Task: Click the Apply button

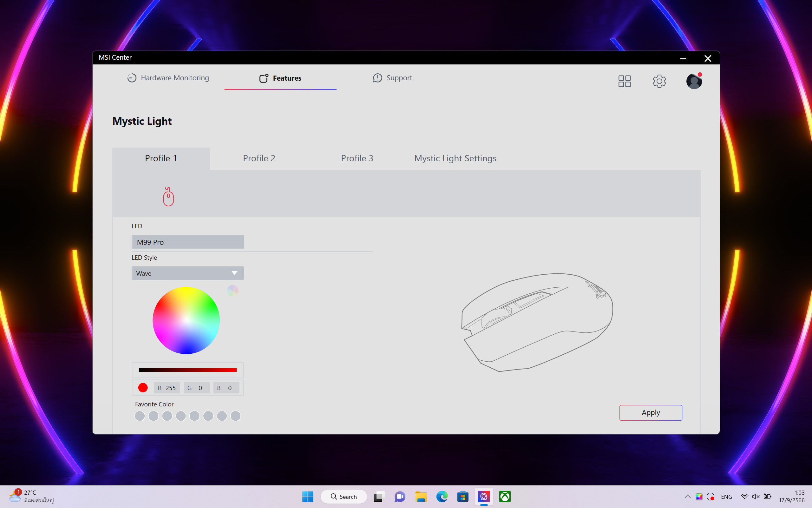Action: [651, 412]
